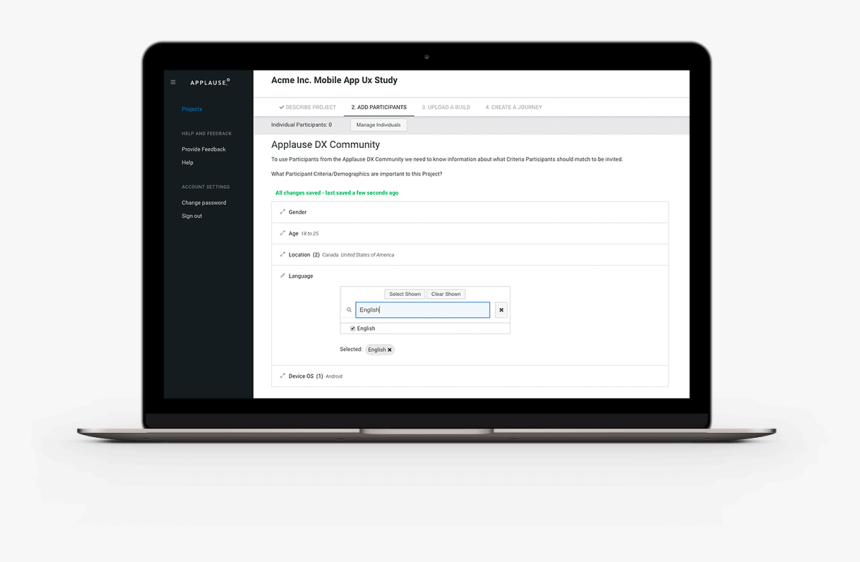Click the expand icon beside Device OS

pyautogui.click(x=282, y=376)
